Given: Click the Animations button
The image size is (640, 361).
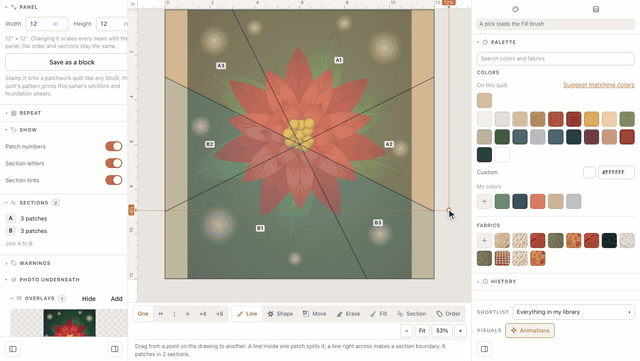Looking at the screenshot, I should coord(530,330).
